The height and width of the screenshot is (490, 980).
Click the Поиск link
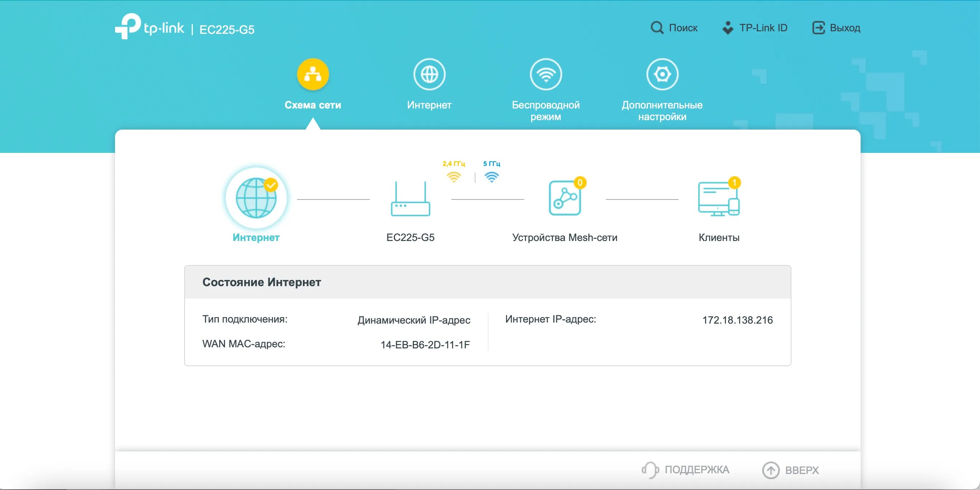point(683,28)
